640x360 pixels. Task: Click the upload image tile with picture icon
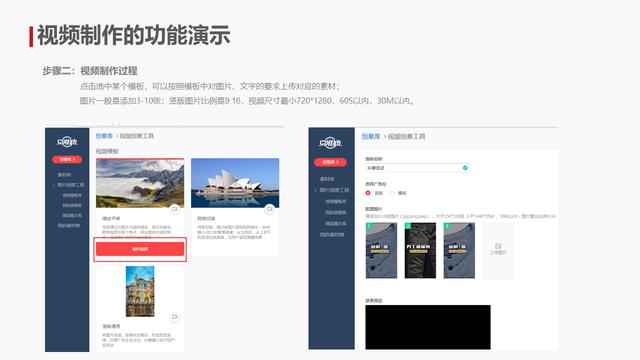pos(498,251)
